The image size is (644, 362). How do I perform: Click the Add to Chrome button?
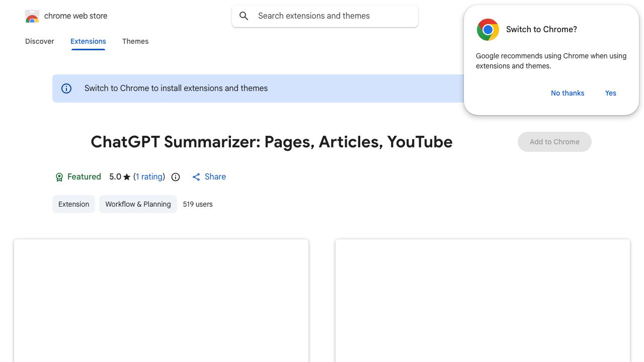point(554,142)
